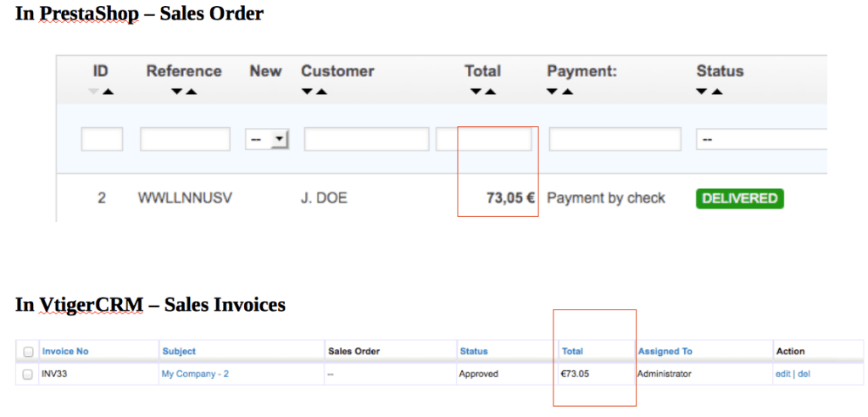Open the My Company - 2 invoice
Screen dimensions: 868x417
(195, 374)
